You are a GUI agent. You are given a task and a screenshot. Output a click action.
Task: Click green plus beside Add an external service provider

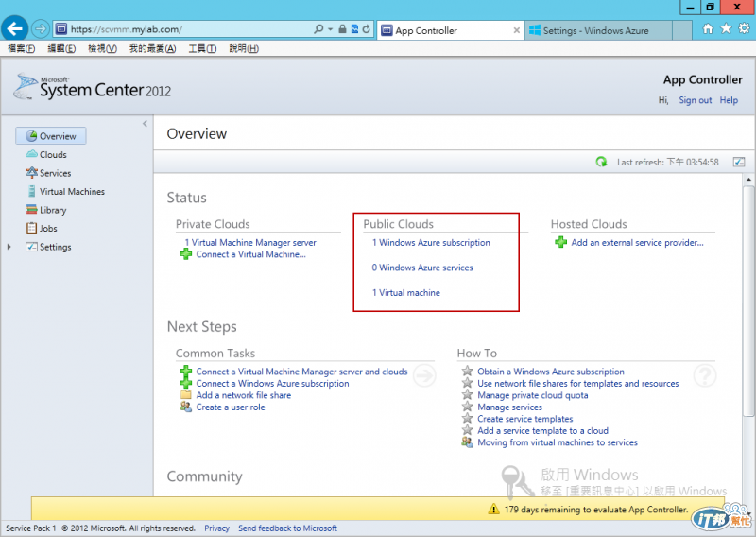pos(560,242)
